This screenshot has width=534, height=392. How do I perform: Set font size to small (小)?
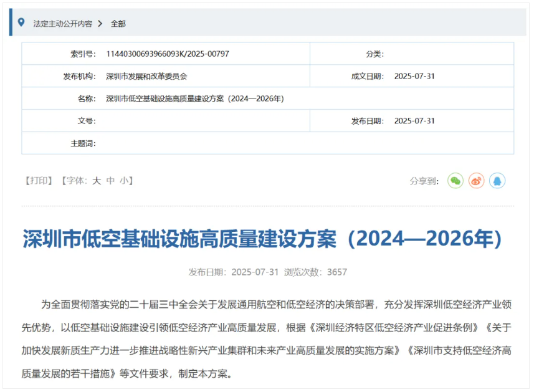124,181
